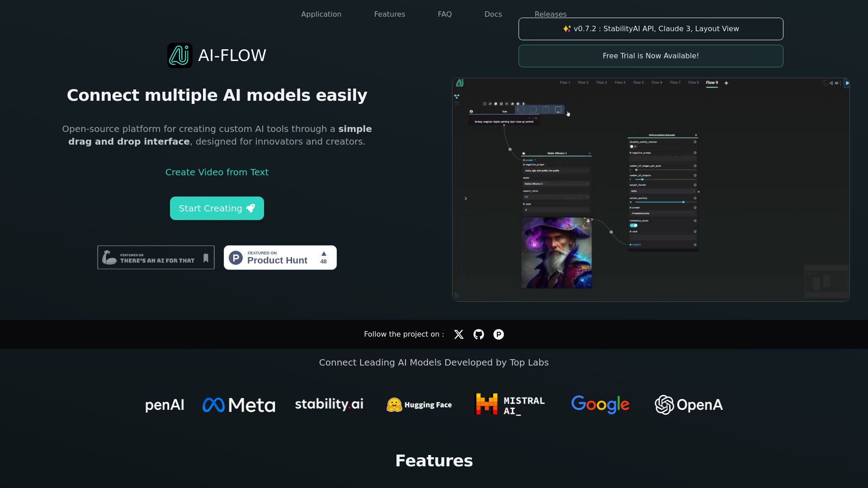The height and width of the screenshot is (488, 868).
Task: Click the Product Hunt featured badge icon
Action: point(236,258)
